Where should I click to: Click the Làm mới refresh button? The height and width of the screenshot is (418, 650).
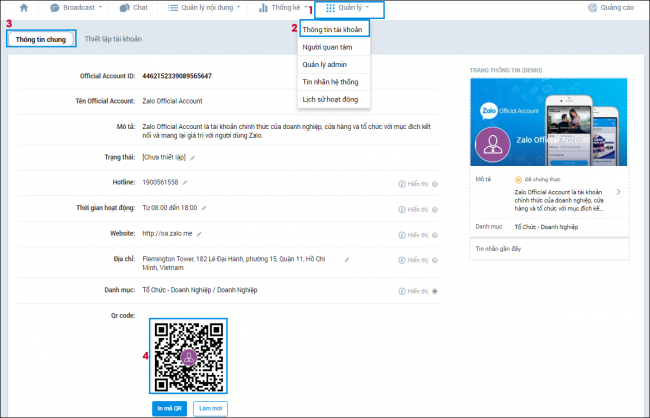coord(211,408)
